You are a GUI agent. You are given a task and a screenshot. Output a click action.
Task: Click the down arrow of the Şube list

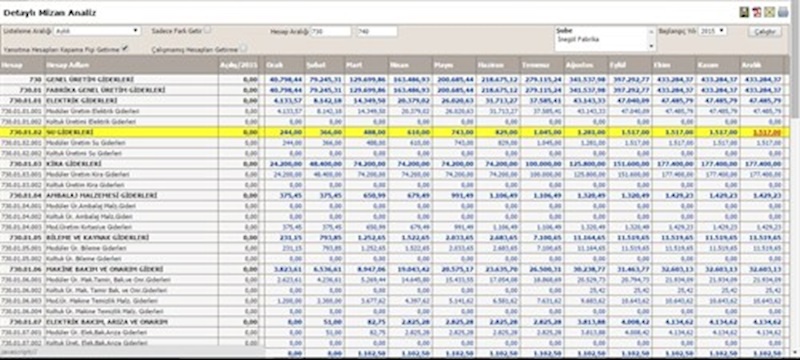pyautogui.click(x=651, y=46)
